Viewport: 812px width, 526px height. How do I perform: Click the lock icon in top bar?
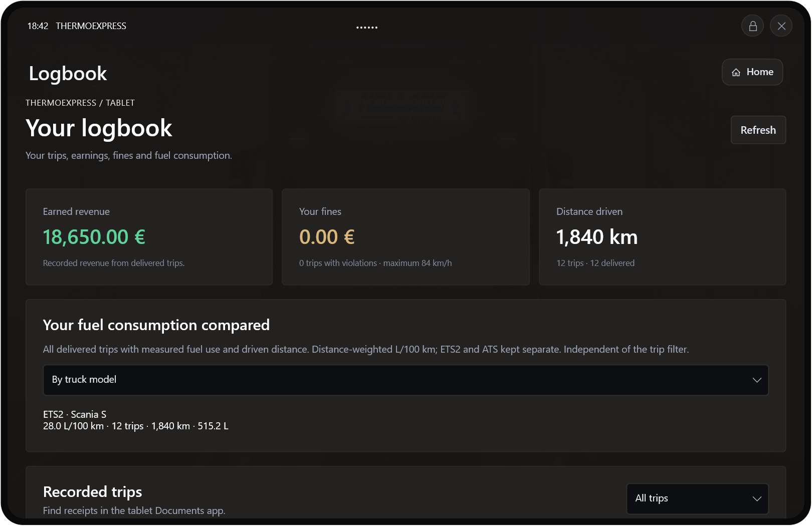click(752, 26)
